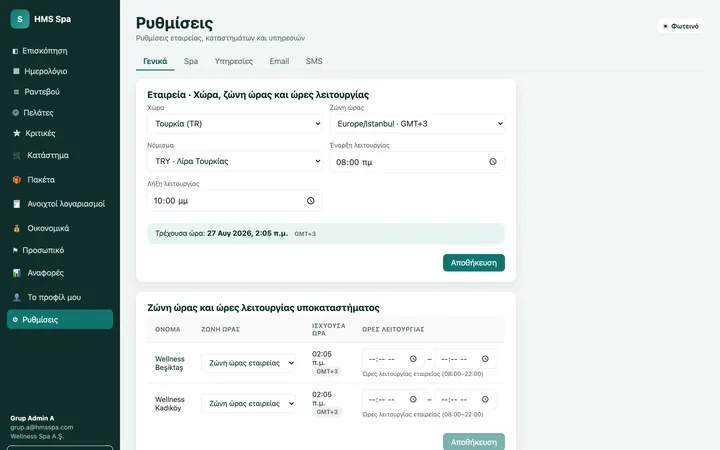720x450 pixels.
Task: Click the Wellness Beşiktaş branch name
Action: [169, 363]
